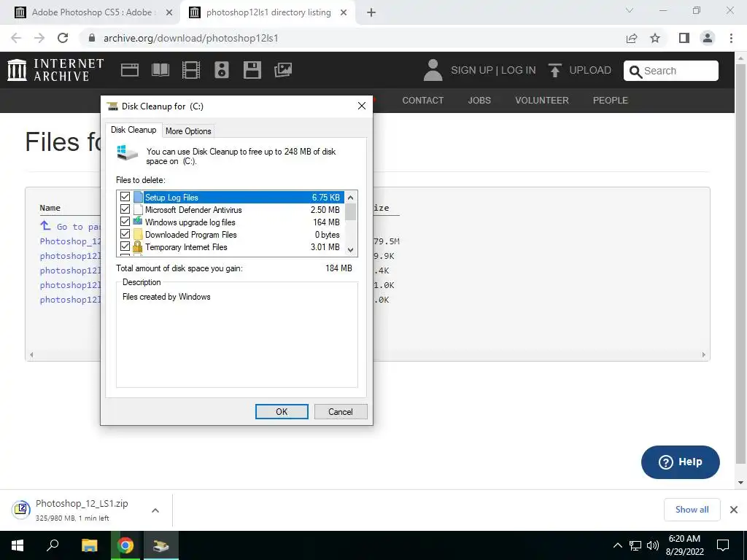Click the LOG IN link
The width and height of the screenshot is (747, 560).
click(x=519, y=70)
